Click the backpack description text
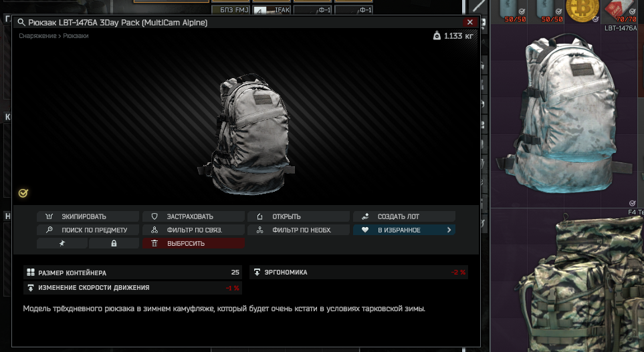This screenshot has width=644, height=352. click(224, 308)
